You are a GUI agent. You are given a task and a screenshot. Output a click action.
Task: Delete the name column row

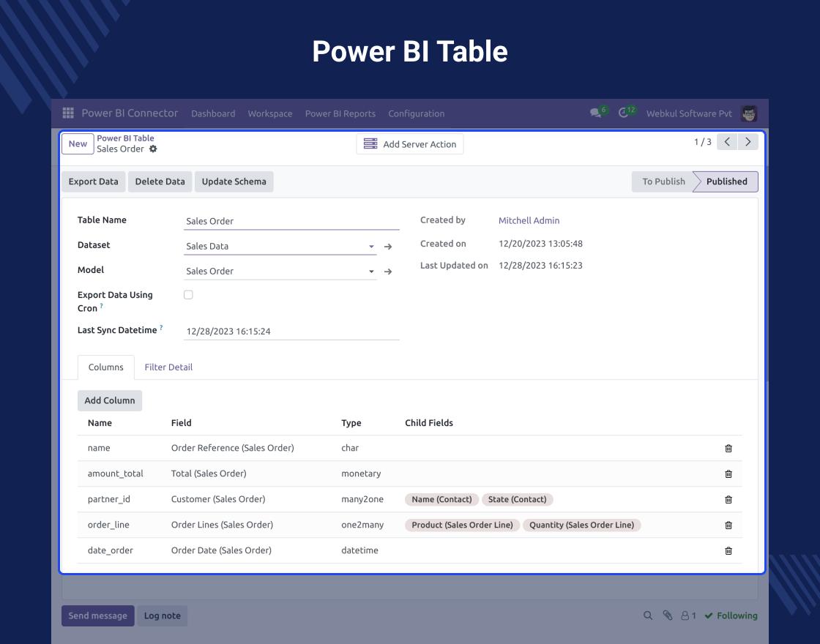[728, 448]
